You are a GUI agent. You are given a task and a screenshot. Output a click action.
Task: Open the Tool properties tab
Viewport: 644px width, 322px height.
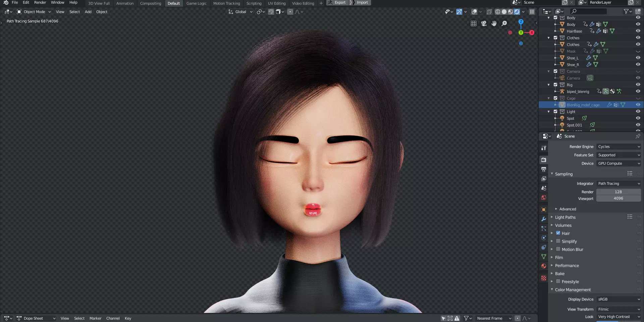(x=544, y=148)
